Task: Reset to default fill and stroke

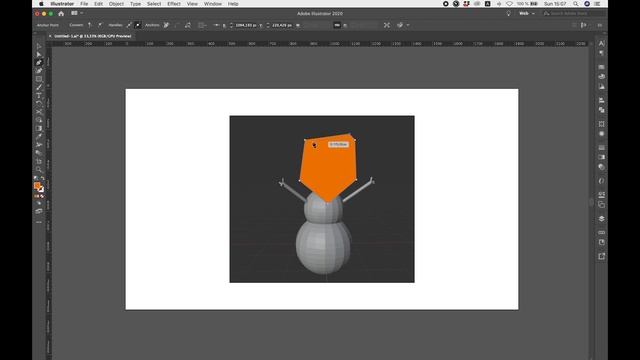Action: (x=36, y=178)
